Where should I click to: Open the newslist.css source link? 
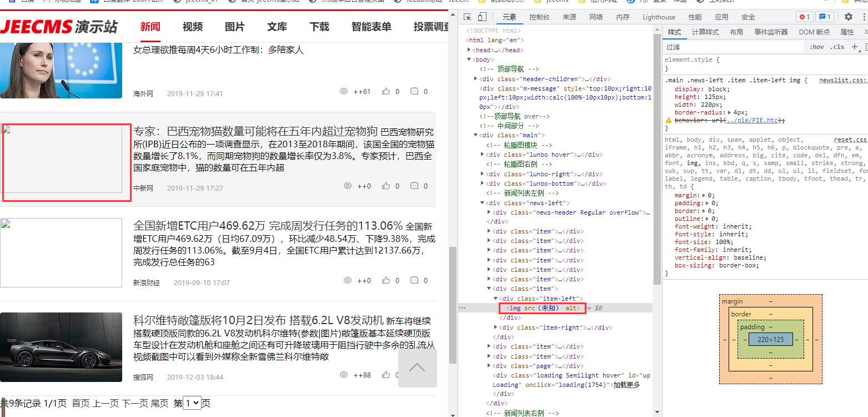843,81
